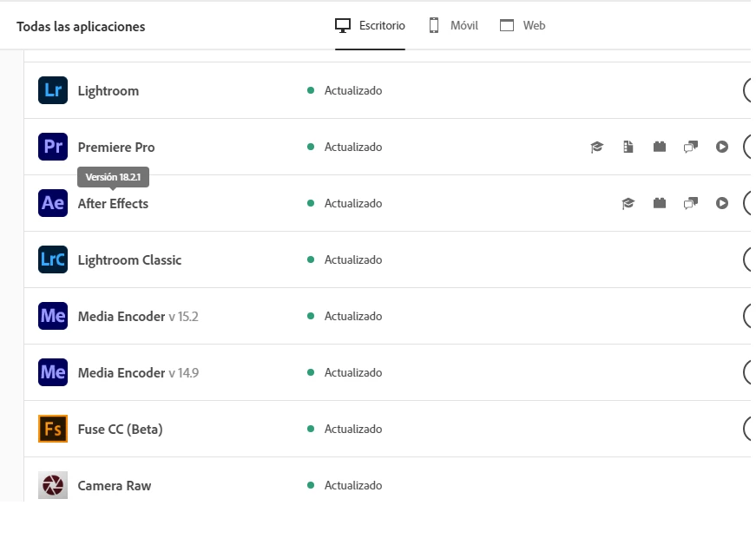The height and width of the screenshot is (558, 756).
Task: Click the Lightroom Lr app icon
Action: pyautogui.click(x=53, y=90)
